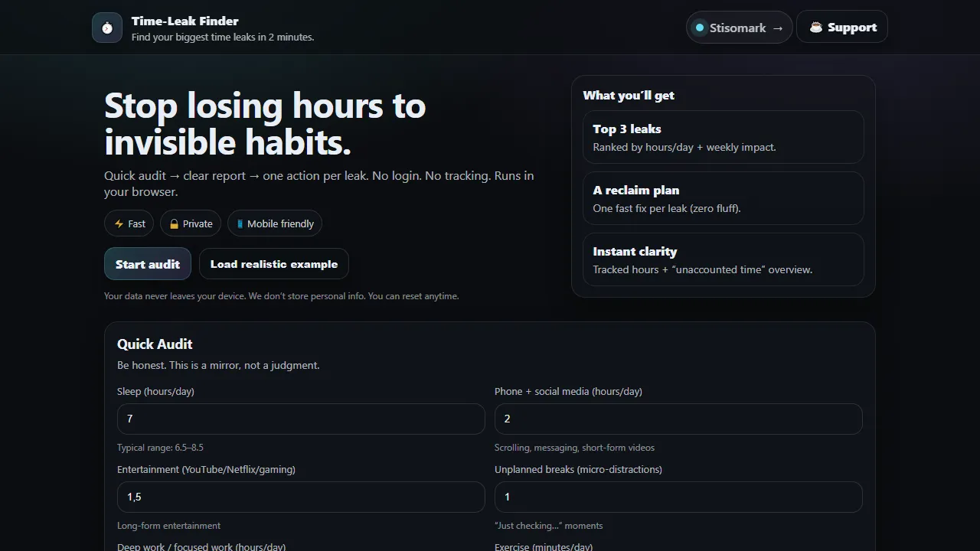
Task: Click the Sleep hours input field
Action: coord(300,419)
